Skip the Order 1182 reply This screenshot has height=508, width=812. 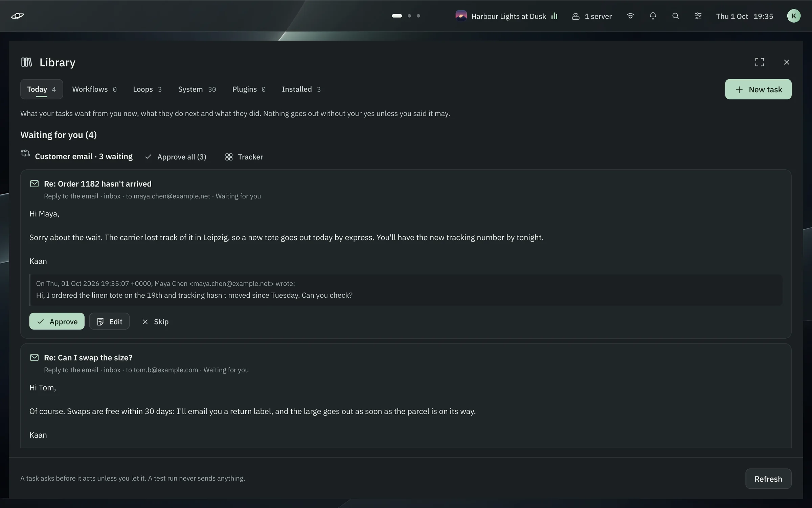click(155, 321)
